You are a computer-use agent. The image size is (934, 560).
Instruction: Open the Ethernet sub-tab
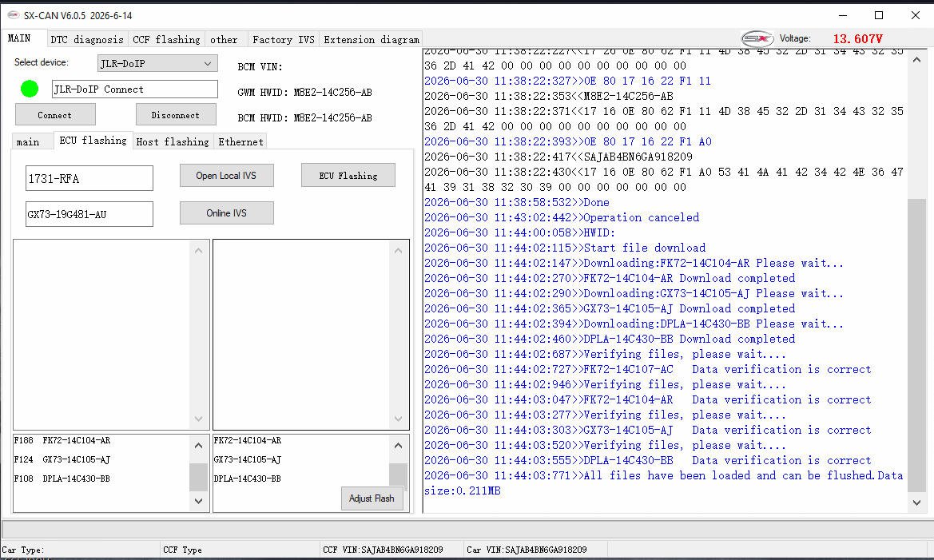[x=240, y=141]
